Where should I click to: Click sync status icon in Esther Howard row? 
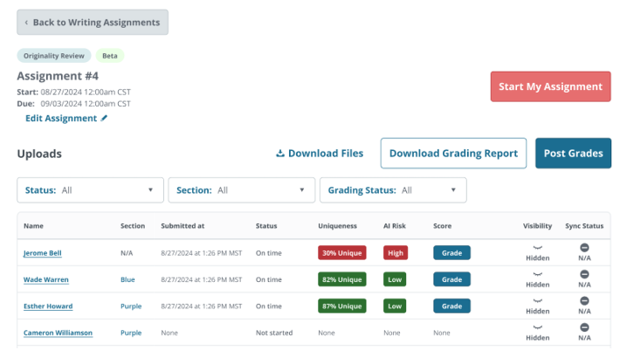pyautogui.click(x=584, y=301)
